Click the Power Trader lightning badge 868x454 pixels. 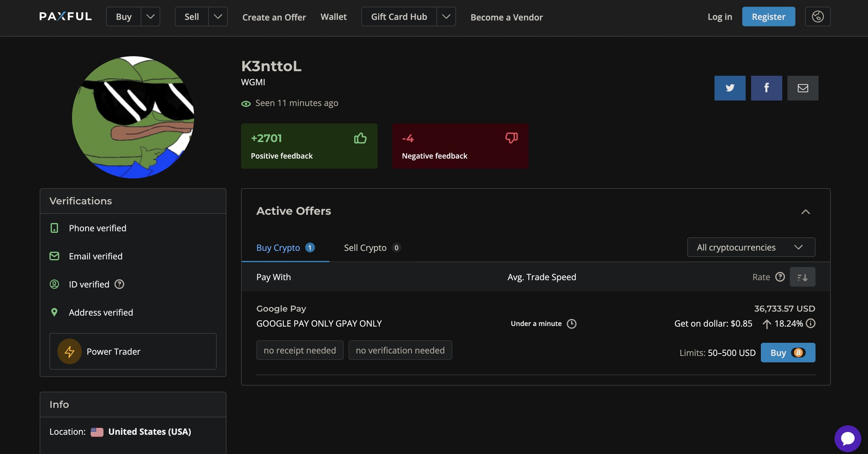69,351
